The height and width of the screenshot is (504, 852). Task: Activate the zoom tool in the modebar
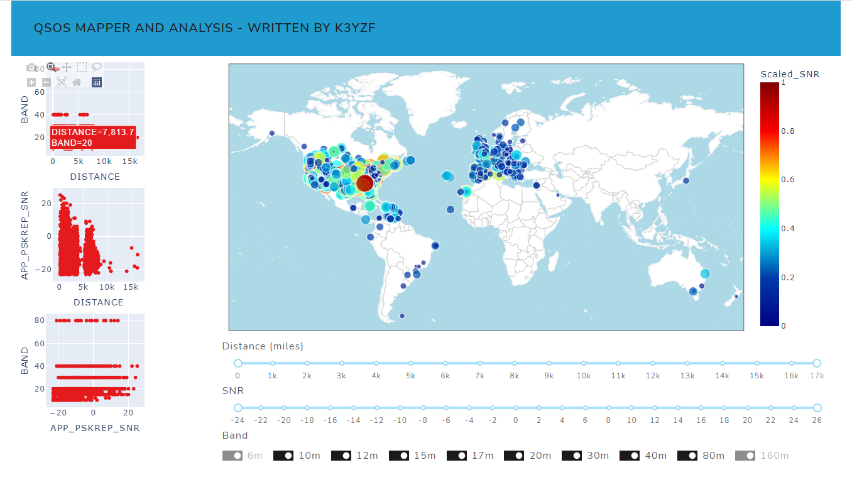(50, 67)
